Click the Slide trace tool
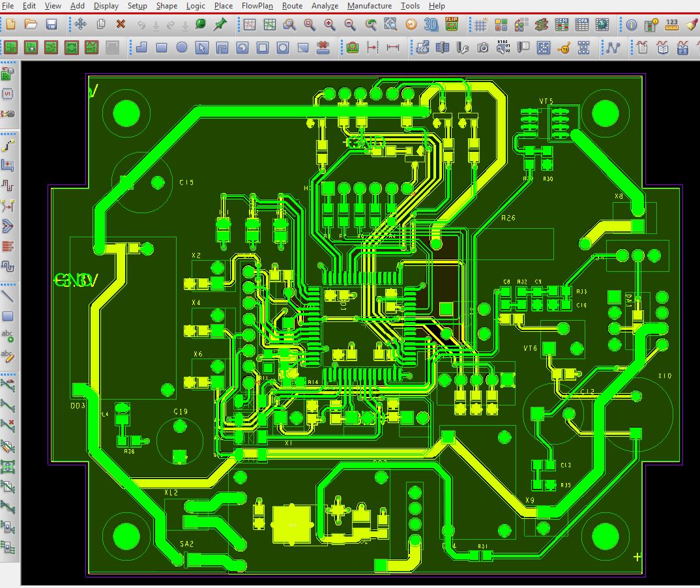Viewport: 700px width, 588px height. 8,165
